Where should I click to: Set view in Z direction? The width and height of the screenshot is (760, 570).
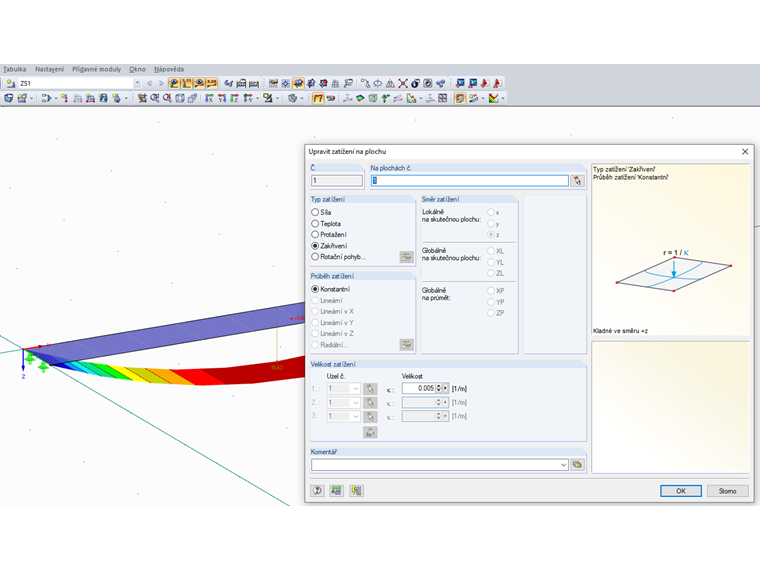235,98
